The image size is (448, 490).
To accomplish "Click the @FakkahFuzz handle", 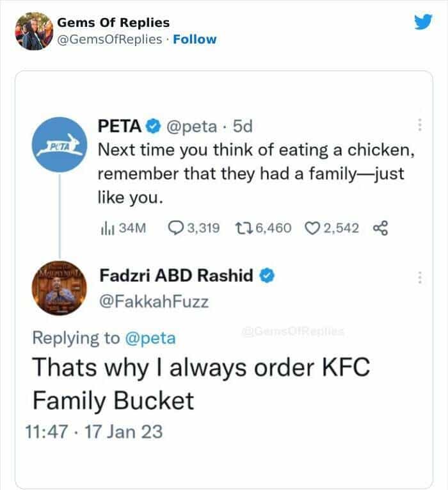I will [154, 302].
